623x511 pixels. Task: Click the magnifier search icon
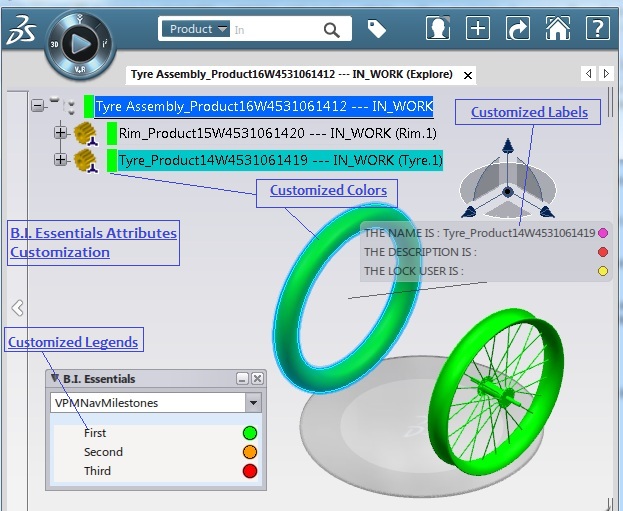(x=331, y=30)
